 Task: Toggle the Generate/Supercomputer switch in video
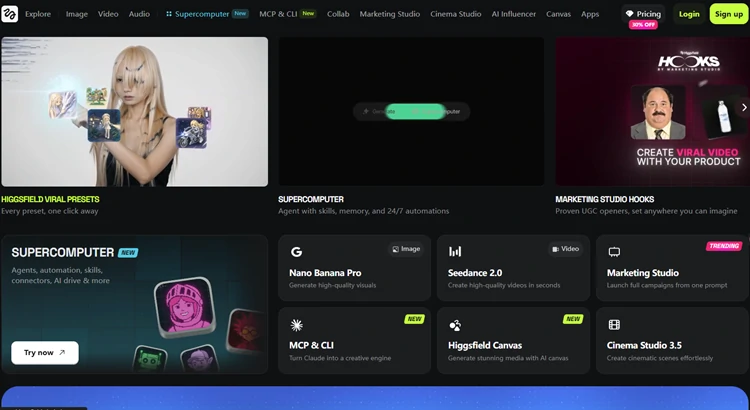[411, 111]
